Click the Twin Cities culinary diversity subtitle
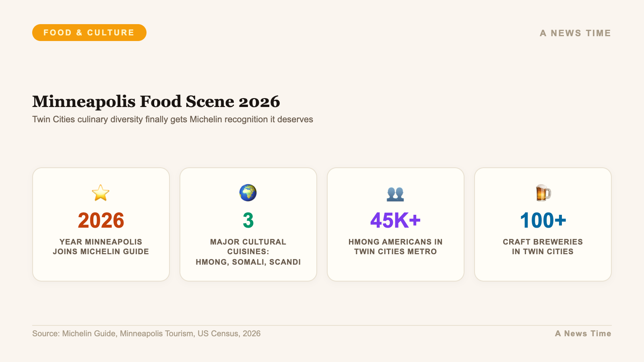The image size is (644, 362). point(172,119)
